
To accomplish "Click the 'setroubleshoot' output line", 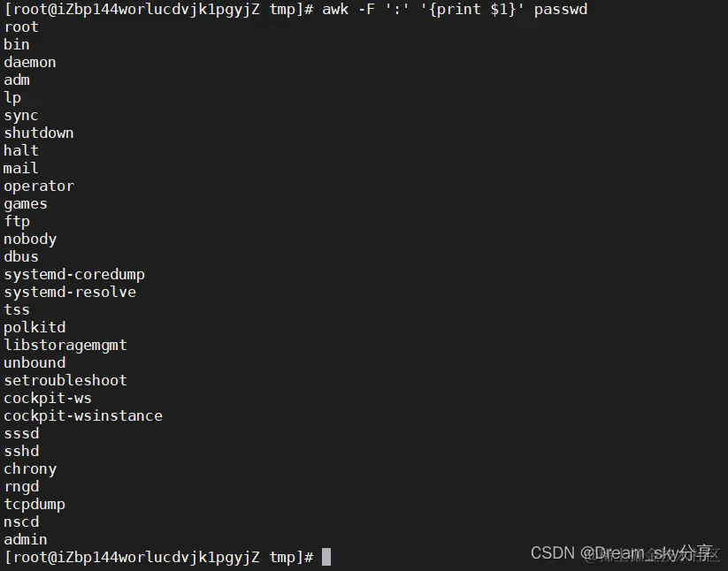I will [x=65, y=380].
